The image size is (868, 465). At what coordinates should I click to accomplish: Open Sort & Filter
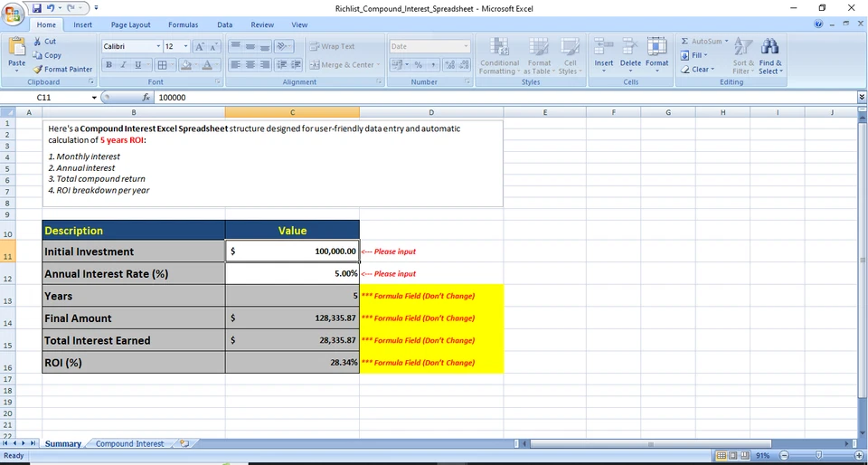coord(743,56)
